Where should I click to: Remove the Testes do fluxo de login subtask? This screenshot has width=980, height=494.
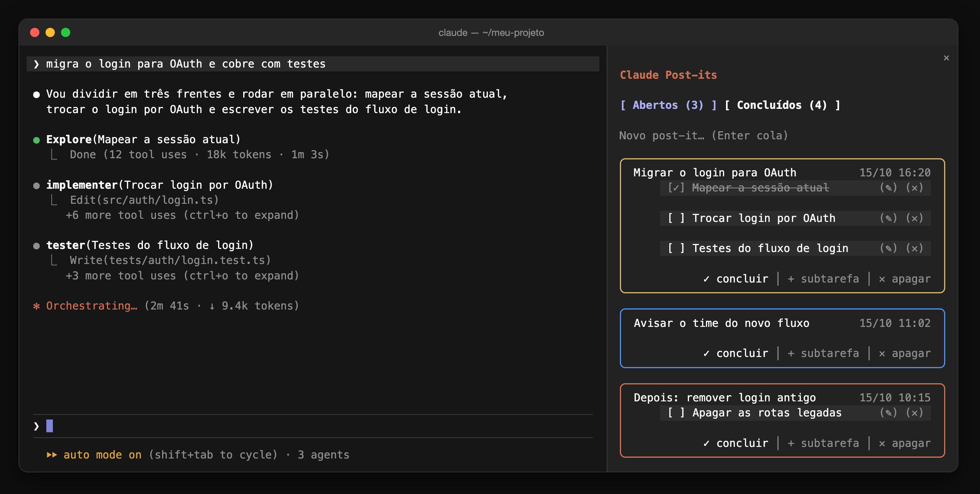click(914, 248)
